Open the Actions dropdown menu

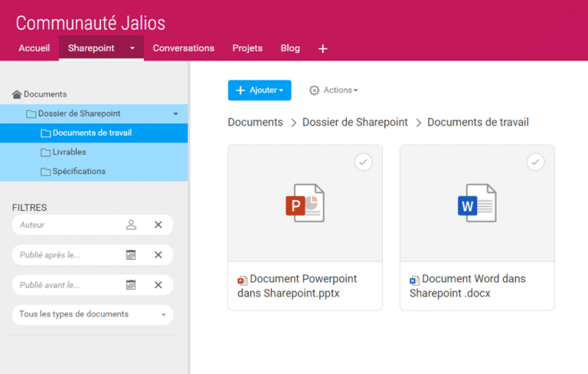click(333, 90)
